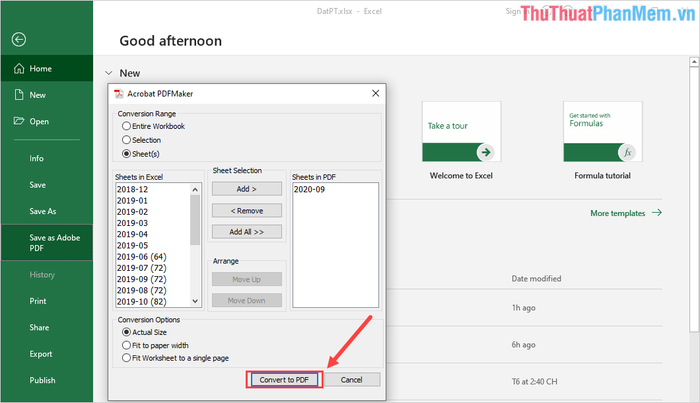Click the Date modified column header

click(536, 278)
